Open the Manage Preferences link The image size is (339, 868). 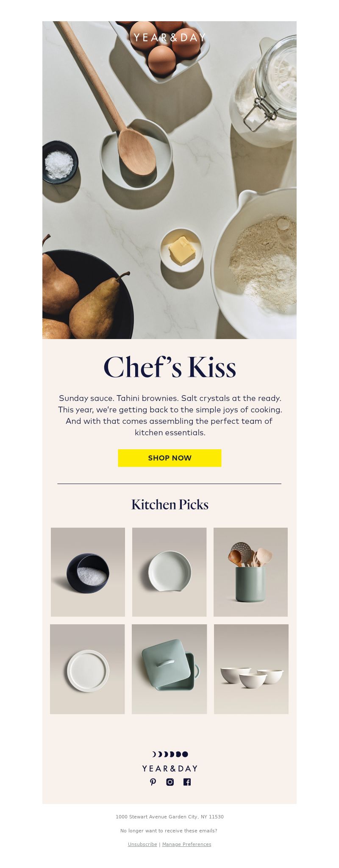(x=186, y=844)
